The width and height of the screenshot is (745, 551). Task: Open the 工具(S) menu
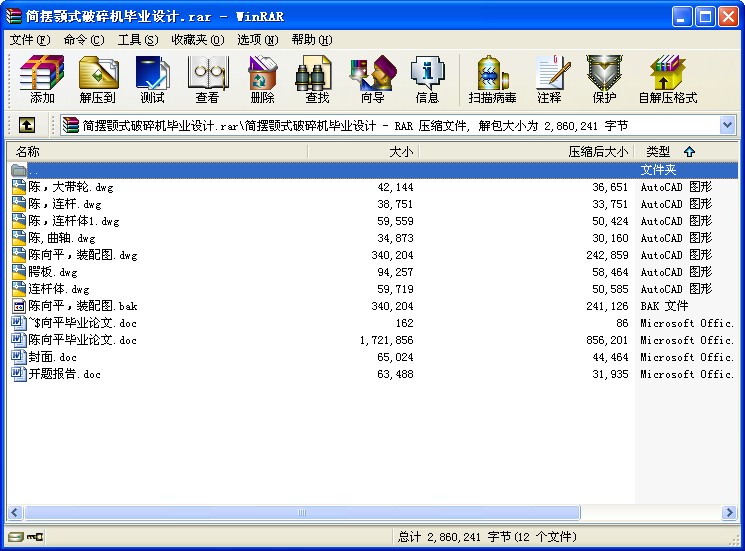tap(137, 40)
